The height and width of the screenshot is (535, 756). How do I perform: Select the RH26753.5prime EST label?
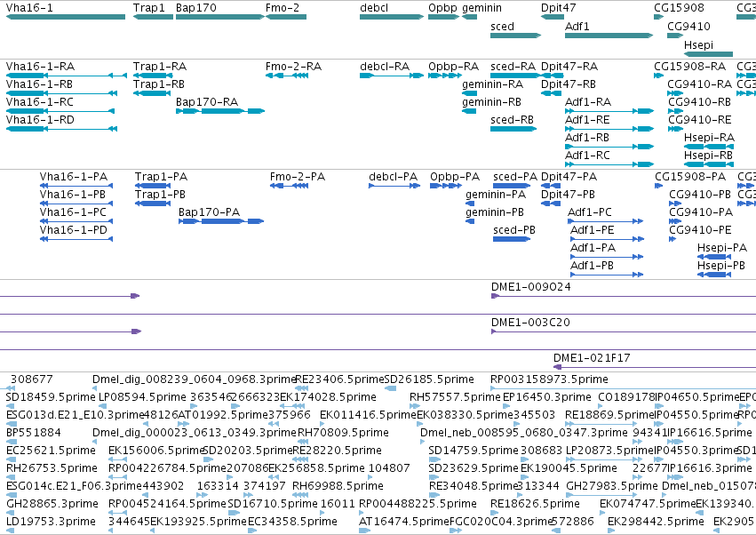(52, 468)
